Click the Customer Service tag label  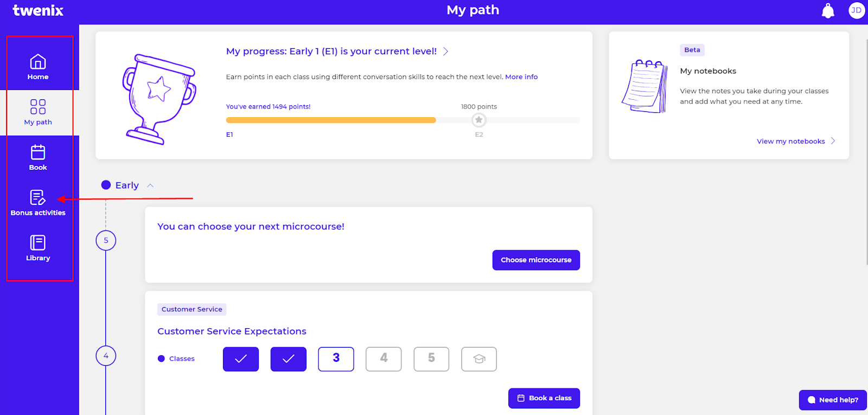192,309
